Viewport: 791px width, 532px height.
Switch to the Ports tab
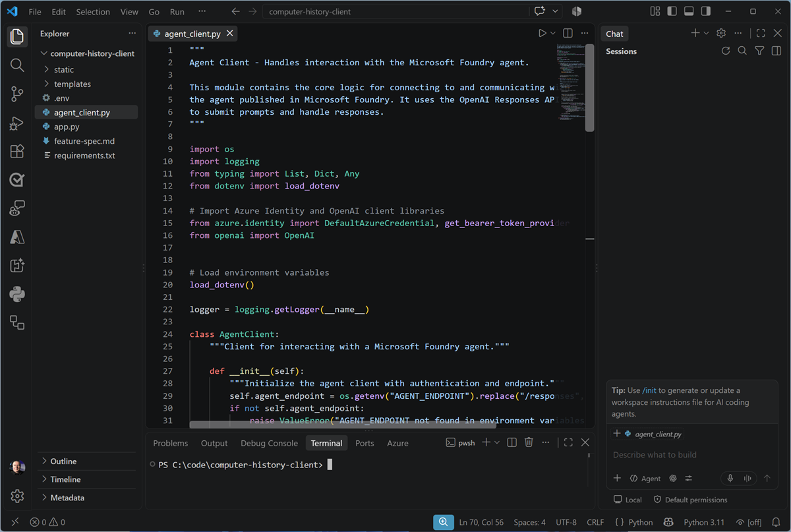coord(365,443)
